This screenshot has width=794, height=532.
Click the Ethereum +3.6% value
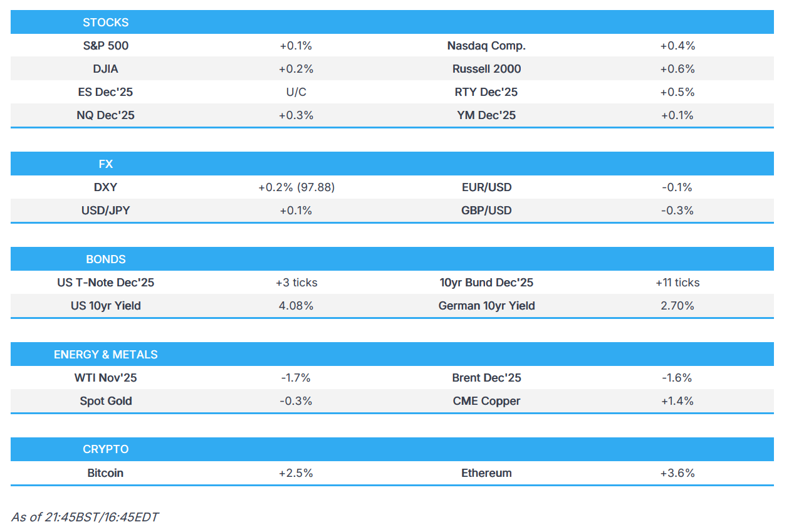677,473
